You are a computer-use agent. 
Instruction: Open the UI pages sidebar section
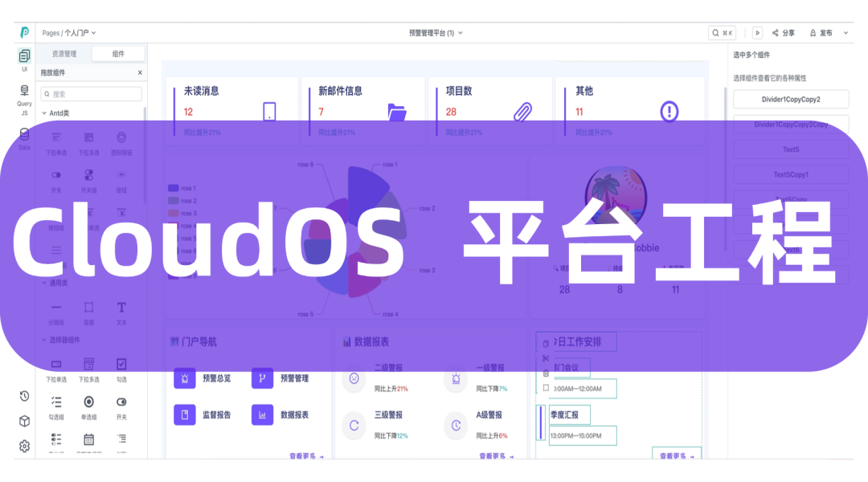[x=24, y=59]
